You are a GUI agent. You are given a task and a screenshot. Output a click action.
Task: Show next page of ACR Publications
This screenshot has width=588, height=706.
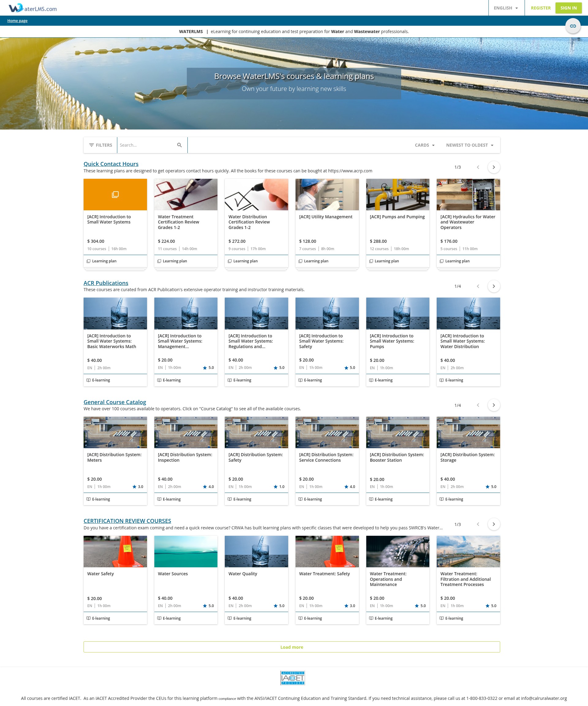click(493, 286)
